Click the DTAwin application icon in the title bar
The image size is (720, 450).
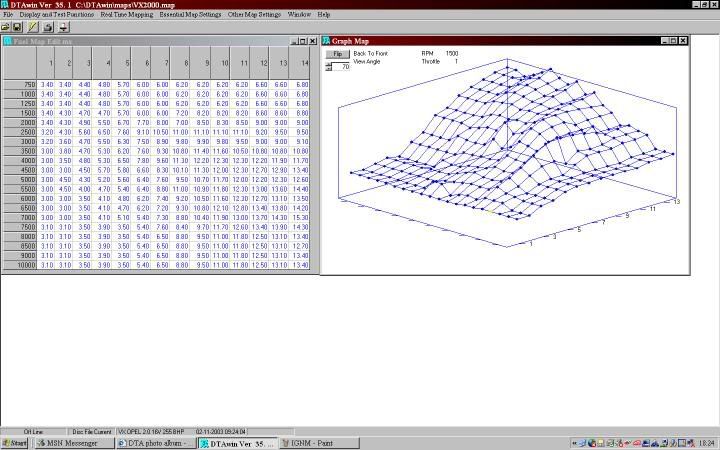point(4,5)
